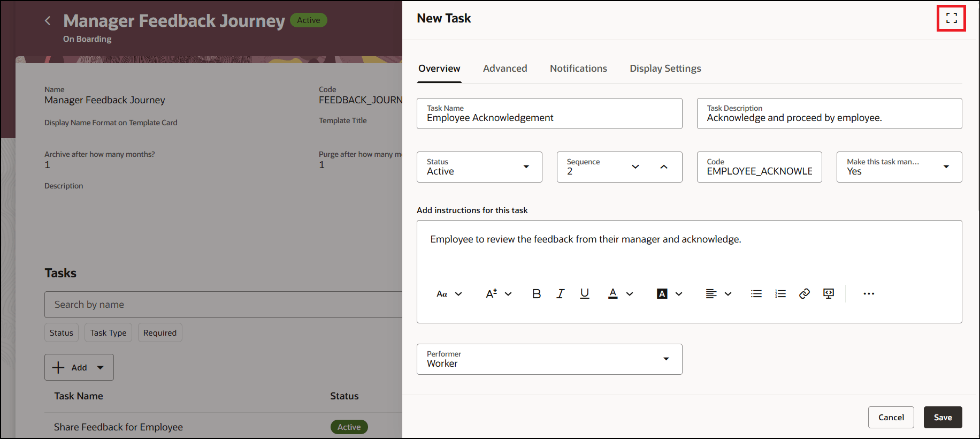This screenshot has height=439, width=980.
Task: Apply bold formatting to instructions
Action: [537, 293]
